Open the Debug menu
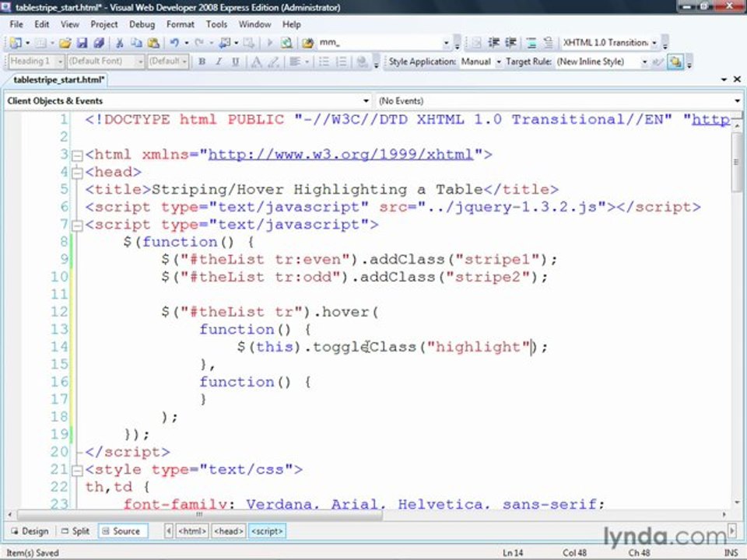The height and width of the screenshot is (560, 747). (x=142, y=24)
